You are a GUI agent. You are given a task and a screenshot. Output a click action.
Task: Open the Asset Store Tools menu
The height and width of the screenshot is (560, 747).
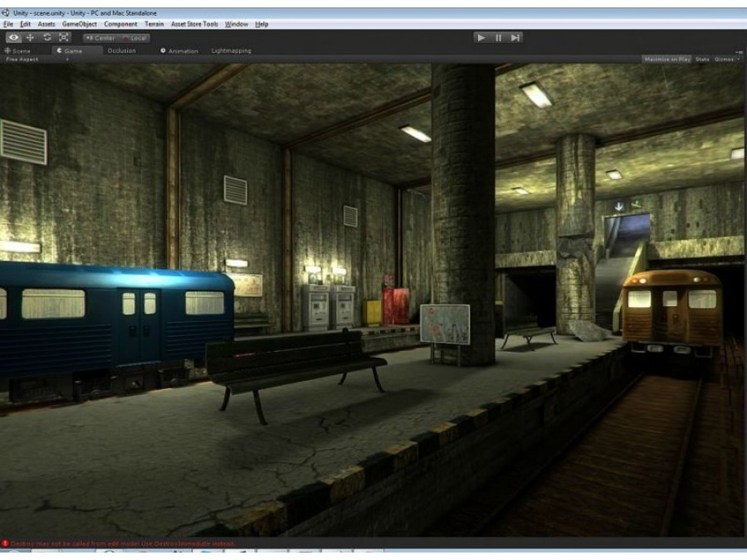tap(194, 24)
